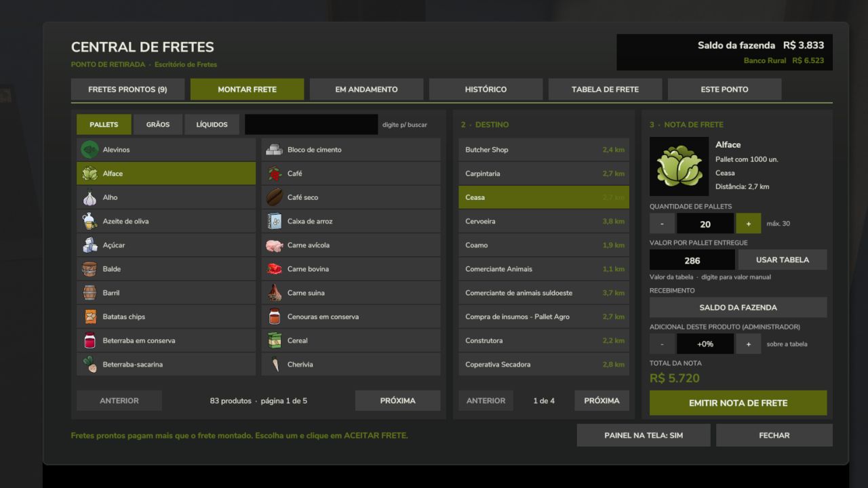Select the Cherivia parsnip icon
The height and width of the screenshot is (488, 868).
[x=274, y=365]
